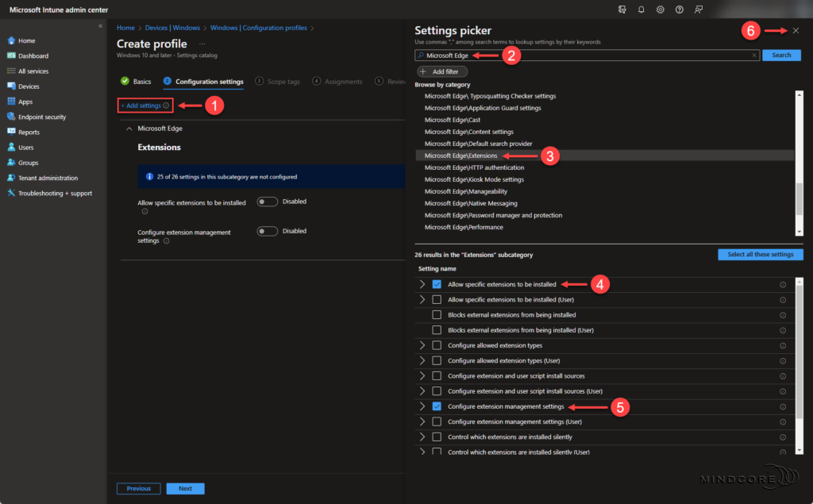Open the feedback icon in the top bar
This screenshot has height=504, width=813.
tap(699, 9)
